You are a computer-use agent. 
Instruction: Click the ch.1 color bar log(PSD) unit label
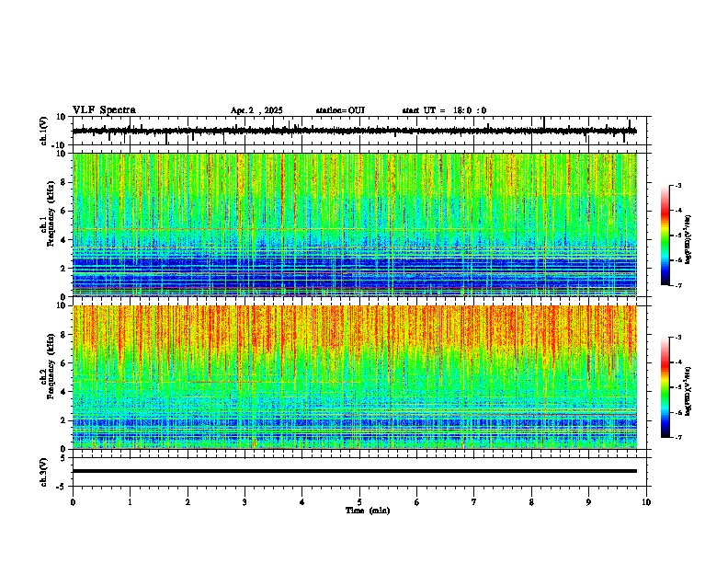click(x=688, y=239)
